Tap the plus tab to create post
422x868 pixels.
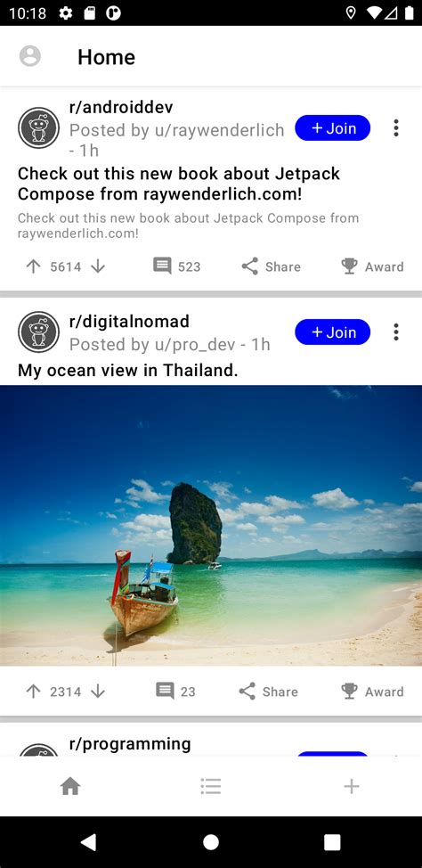coord(351,786)
